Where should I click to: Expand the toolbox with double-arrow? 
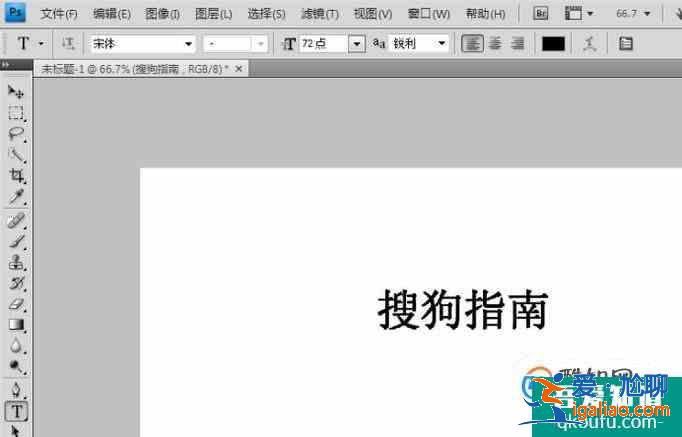[x=5, y=65]
